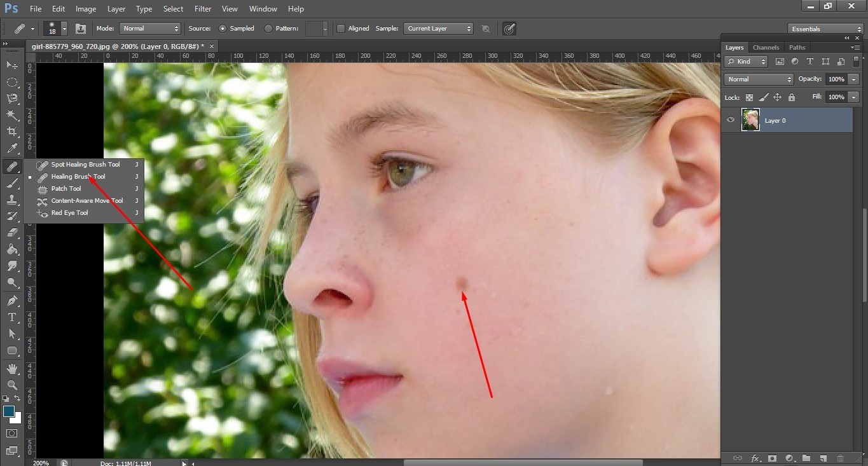Open the Opacity slider dropdown arrow
Screen dimensions: 868x466
(x=853, y=79)
